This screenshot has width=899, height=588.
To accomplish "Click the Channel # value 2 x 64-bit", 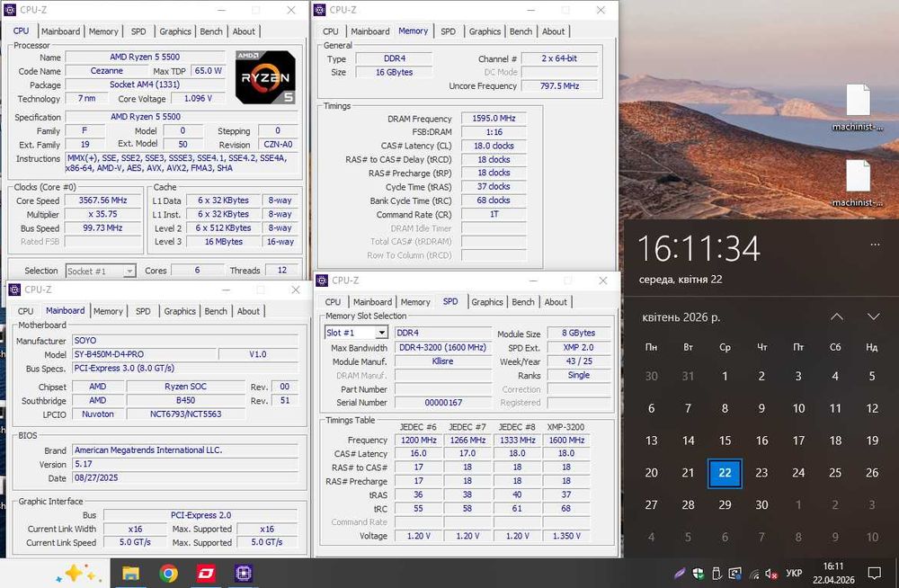I will [x=559, y=58].
